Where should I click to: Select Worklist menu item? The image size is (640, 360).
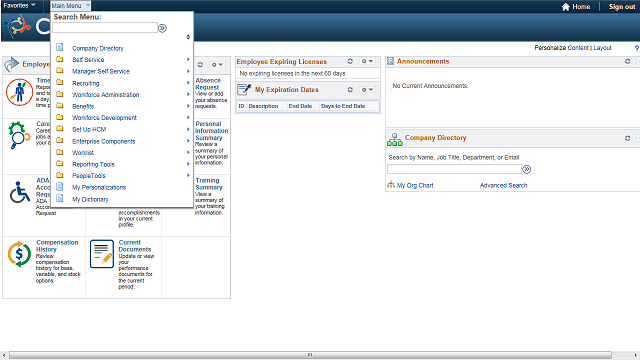click(83, 153)
